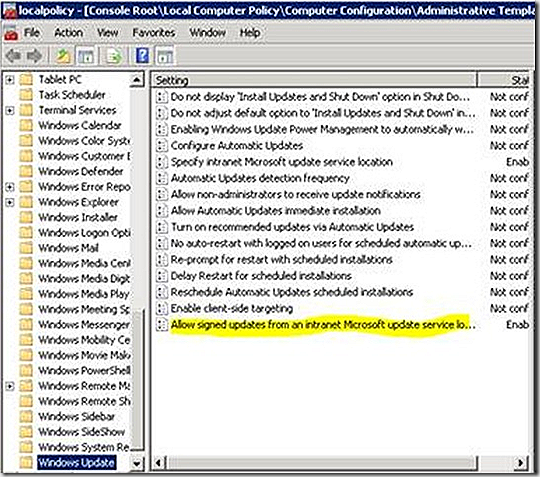
Task: Select the Windows Movie Maker tree item
Action: click(x=84, y=355)
